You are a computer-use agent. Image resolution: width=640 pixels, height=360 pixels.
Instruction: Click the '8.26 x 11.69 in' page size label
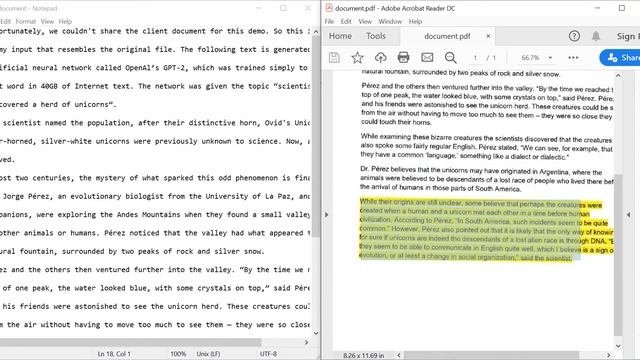point(363,356)
